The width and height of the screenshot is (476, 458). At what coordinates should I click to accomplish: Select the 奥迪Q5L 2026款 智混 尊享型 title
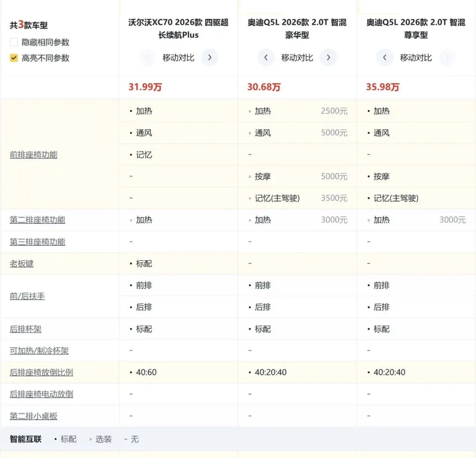416,29
